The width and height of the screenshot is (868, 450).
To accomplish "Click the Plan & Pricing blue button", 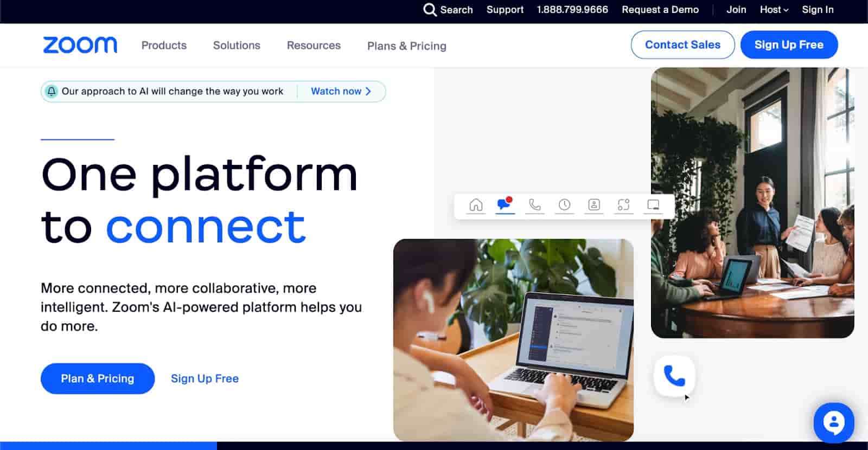I will point(98,378).
